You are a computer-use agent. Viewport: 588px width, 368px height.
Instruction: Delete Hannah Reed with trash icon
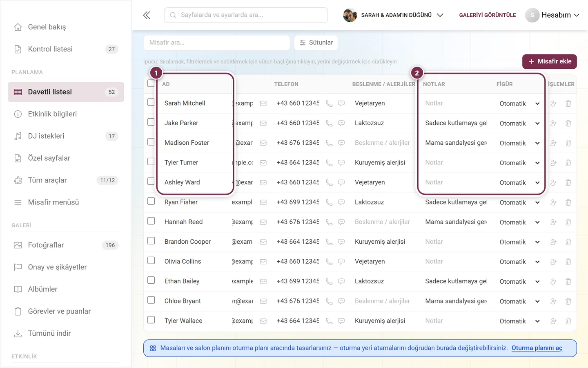pyautogui.click(x=568, y=222)
